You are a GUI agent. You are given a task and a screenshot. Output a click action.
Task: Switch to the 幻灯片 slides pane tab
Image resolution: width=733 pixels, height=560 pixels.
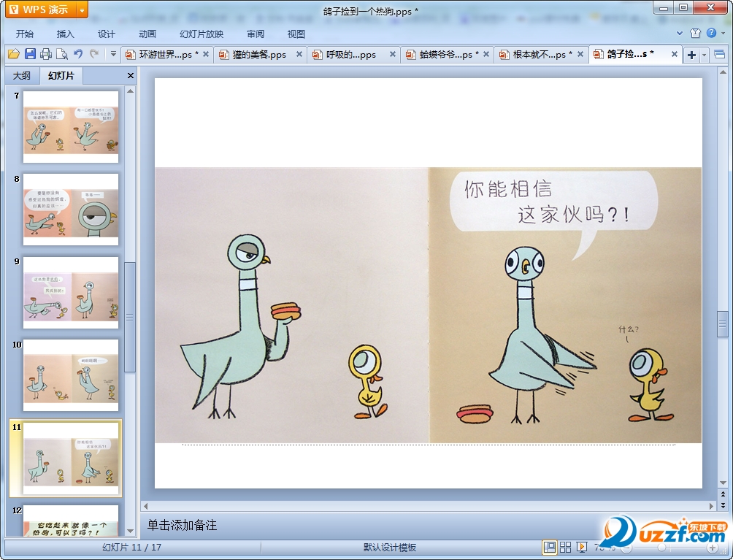(x=61, y=76)
